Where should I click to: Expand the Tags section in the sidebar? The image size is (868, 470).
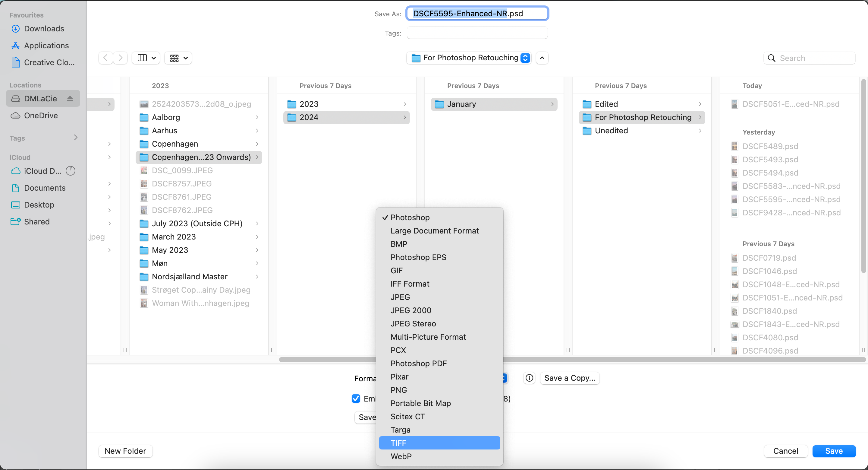click(75, 138)
